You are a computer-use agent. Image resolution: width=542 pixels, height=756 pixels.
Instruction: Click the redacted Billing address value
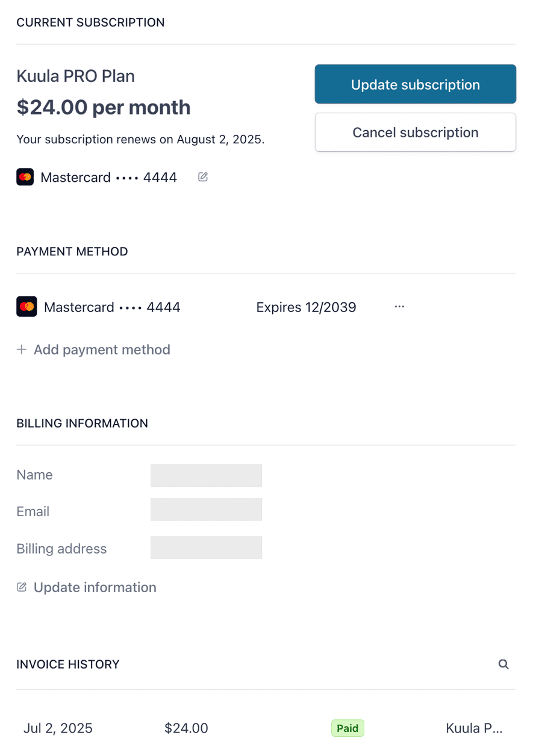click(x=206, y=548)
